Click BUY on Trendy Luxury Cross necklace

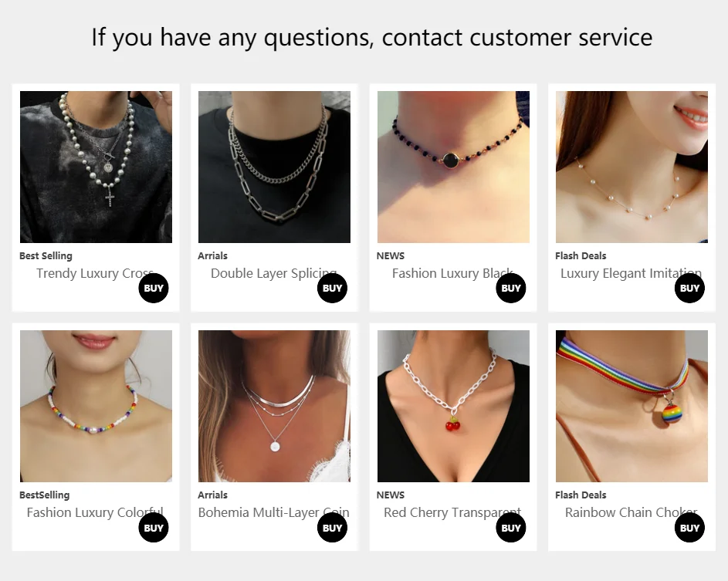(x=154, y=288)
